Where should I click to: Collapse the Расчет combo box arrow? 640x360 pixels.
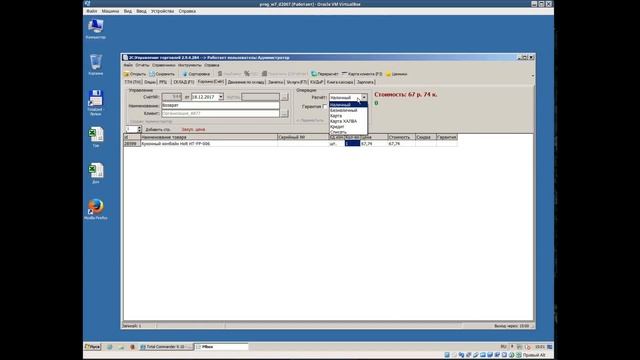[364, 98]
